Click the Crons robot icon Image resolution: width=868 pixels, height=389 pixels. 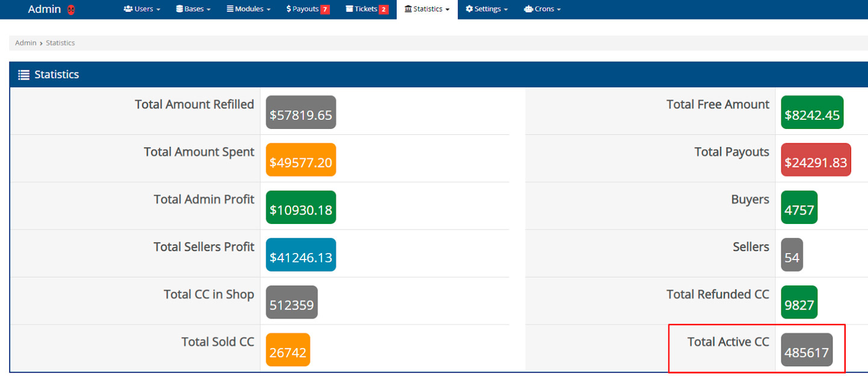click(x=528, y=9)
